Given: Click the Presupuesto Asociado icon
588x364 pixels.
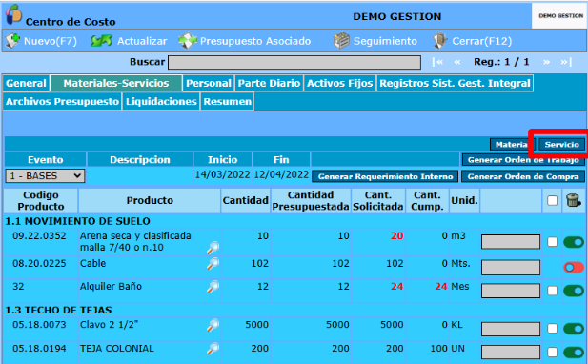Looking at the screenshot, I should (188, 40).
